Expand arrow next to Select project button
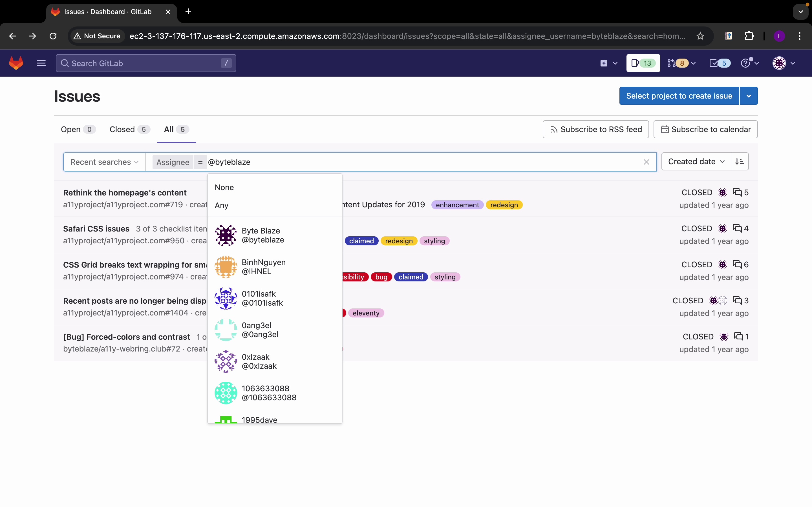The width and height of the screenshot is (812, 507). click(x=749, y=96)
